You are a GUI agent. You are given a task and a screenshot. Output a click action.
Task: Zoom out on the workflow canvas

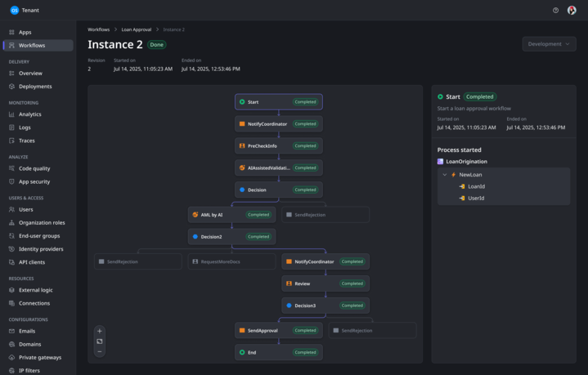100,351
